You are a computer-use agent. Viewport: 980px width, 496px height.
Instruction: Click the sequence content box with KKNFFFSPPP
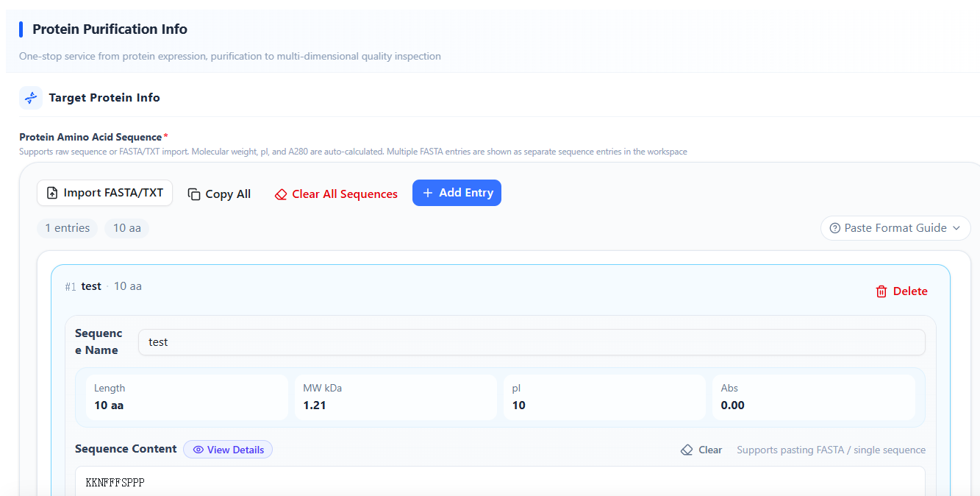coord(500,481)
